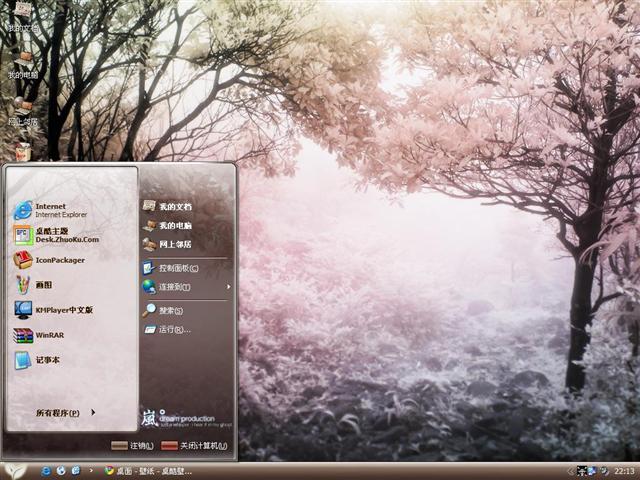
Task: Launch 桌酷主题 Desk.ZhuoKu.Com entry
Action: tap(71, 235)
